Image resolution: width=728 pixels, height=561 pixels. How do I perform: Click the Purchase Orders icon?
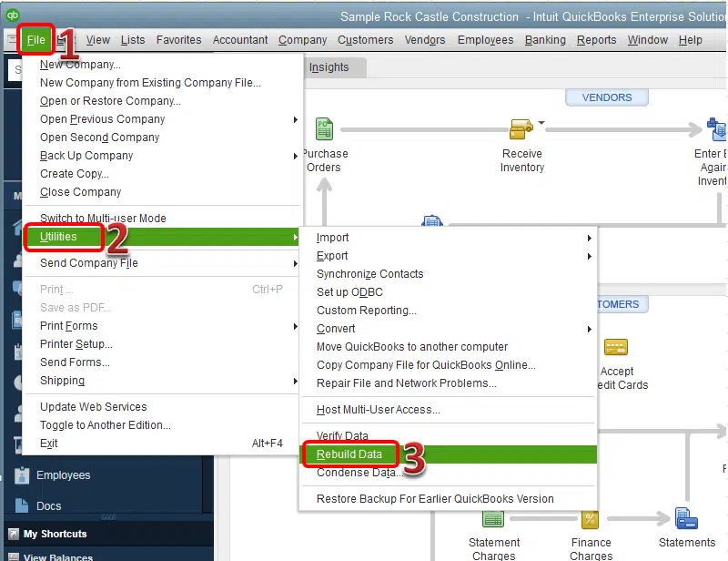[325, 128]
